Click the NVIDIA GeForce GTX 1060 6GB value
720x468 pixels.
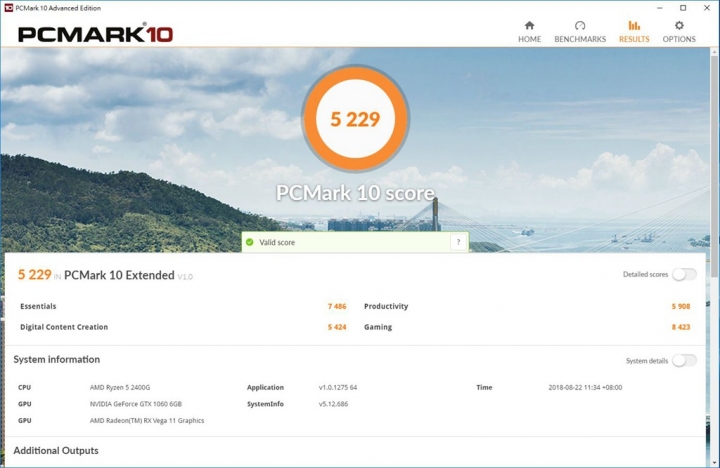point(136,404)
